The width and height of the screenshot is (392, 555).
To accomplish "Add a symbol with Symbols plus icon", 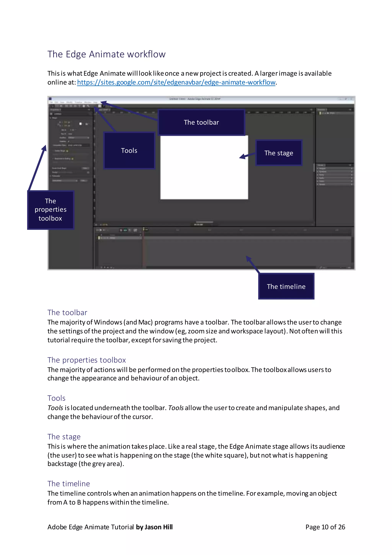I will (352, 172).
